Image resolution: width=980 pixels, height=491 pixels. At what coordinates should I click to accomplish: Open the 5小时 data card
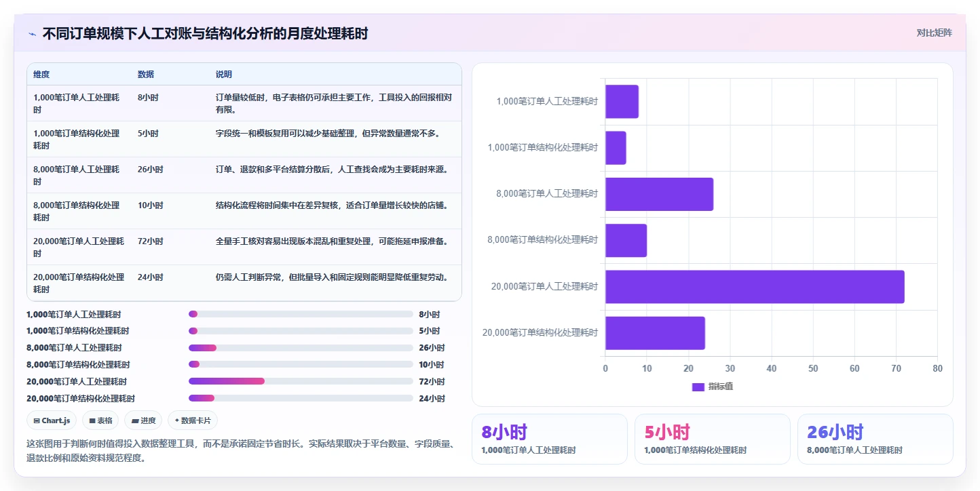(x=713, y=439)
